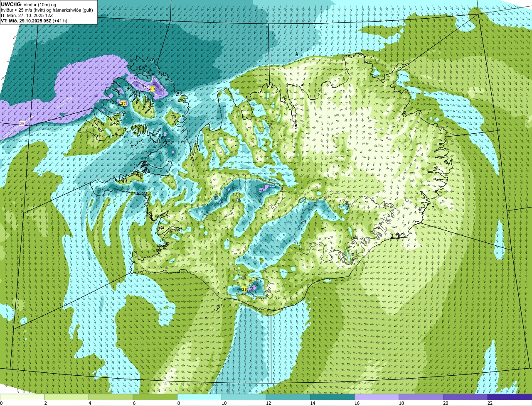Click the initial time 'IT: Mán. 27. 10. 2025 12Z'
The height and width of the screenshot is (406, 532).
pyautogui.click(x=27, y=15)
